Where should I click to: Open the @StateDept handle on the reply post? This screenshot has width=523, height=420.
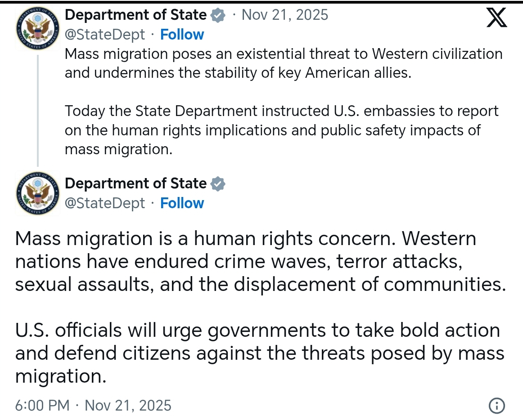pos(105,203)
